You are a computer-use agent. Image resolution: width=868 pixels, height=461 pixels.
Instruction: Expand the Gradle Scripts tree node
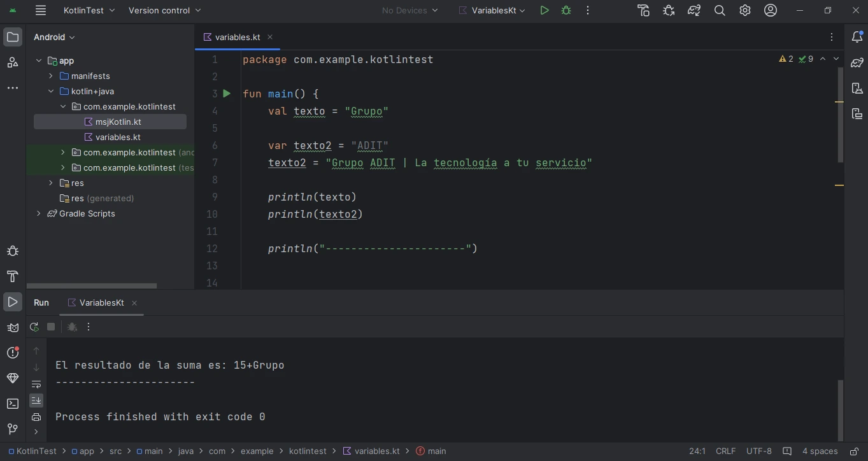(x=39, y=213)
